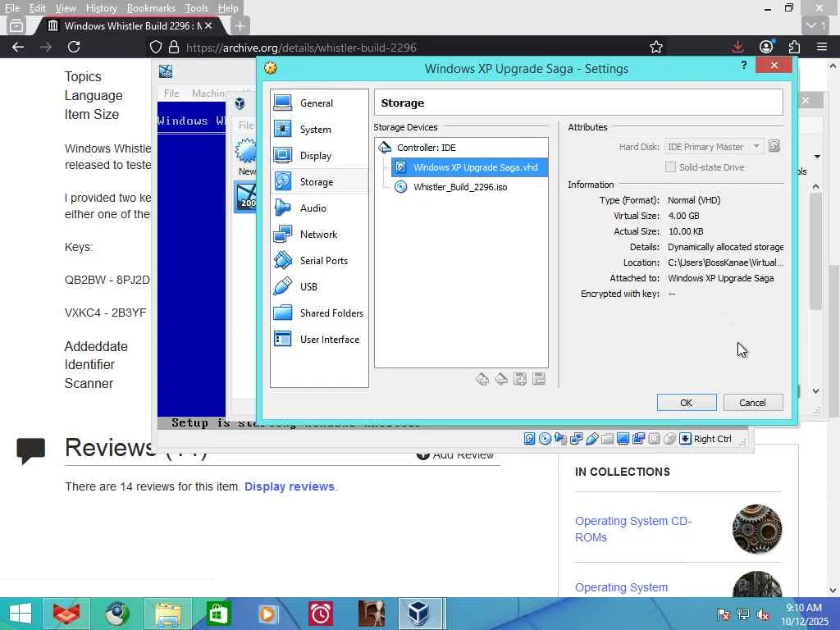Confirm settings with the OK button
The image size is (840, 630).
pos(687,402)
